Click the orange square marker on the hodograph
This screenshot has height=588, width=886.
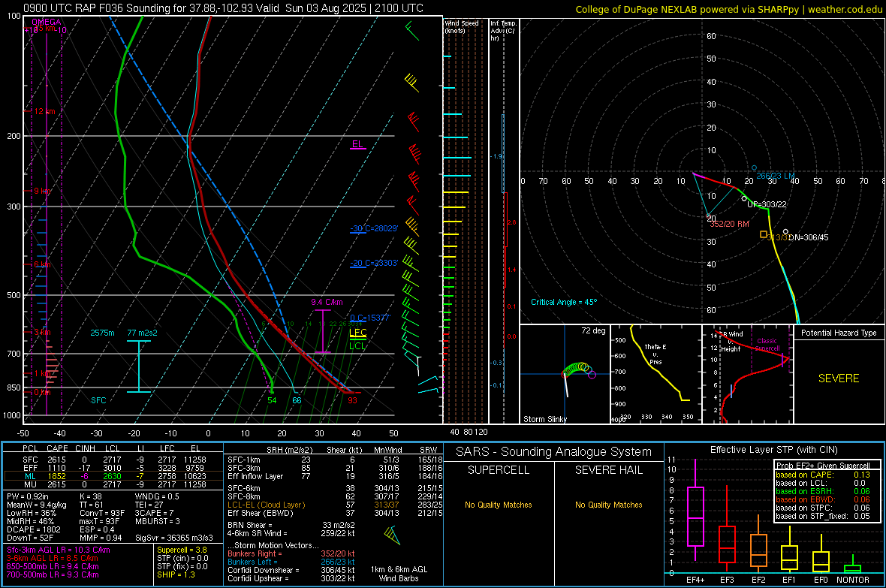pos(764,234)
